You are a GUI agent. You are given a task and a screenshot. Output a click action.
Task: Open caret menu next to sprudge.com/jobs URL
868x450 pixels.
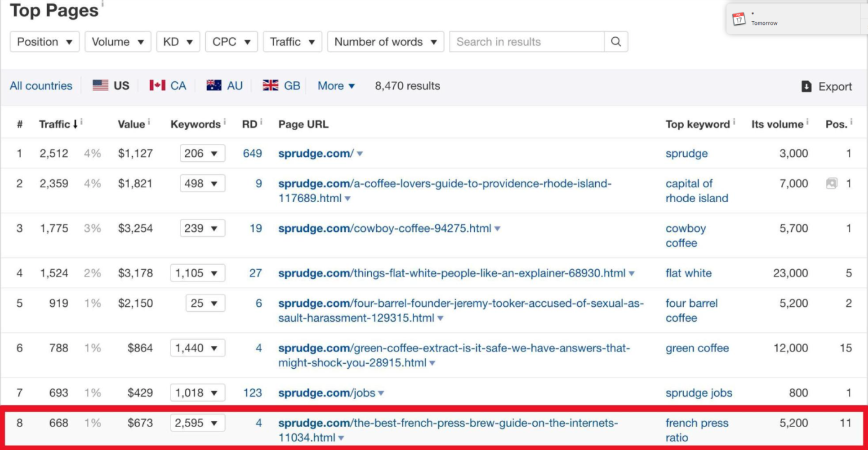pyautogui.click(x=381, y=393)
